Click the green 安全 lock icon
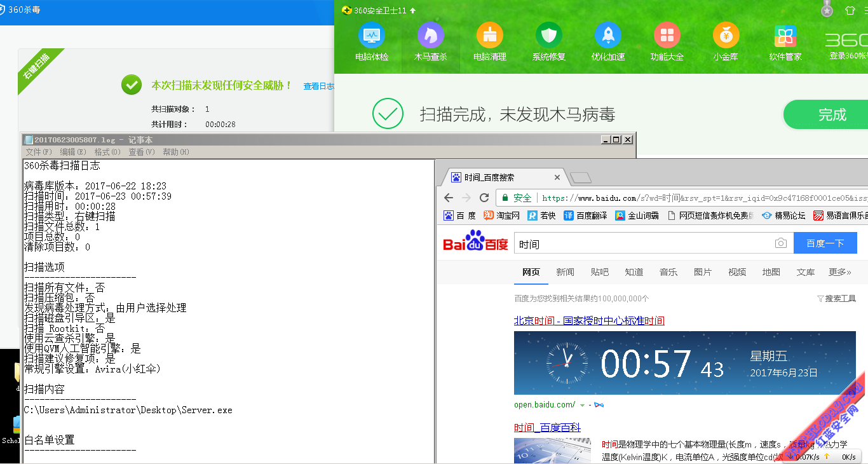 click(x=505, y=198)
